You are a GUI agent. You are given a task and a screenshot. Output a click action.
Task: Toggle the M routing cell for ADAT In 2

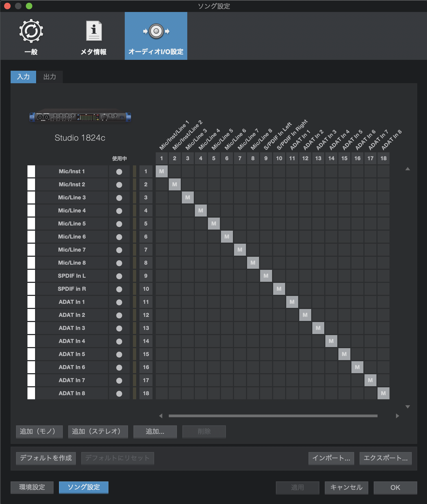pyautogui.click(x=305, y=315)
